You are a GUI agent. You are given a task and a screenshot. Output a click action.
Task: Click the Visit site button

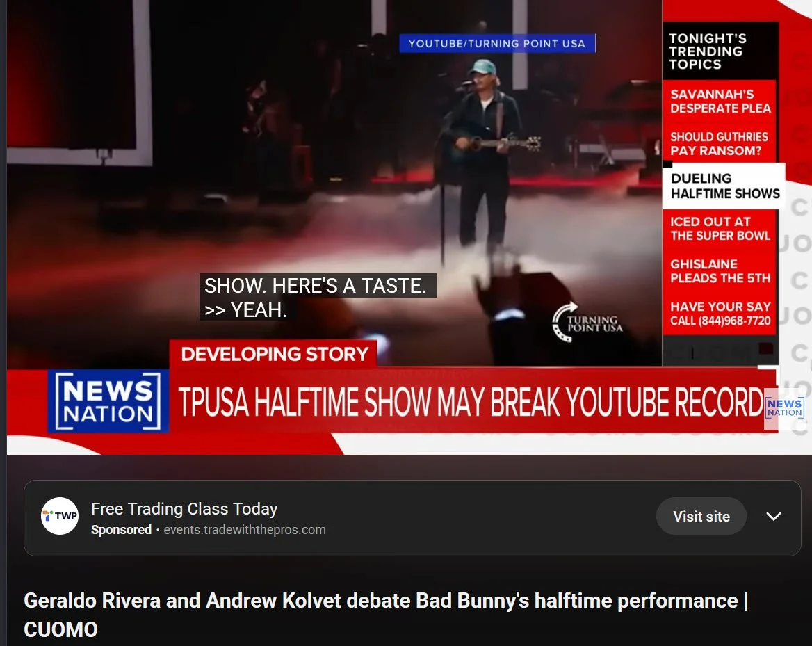pyautogui.click(x=701, y=516)
